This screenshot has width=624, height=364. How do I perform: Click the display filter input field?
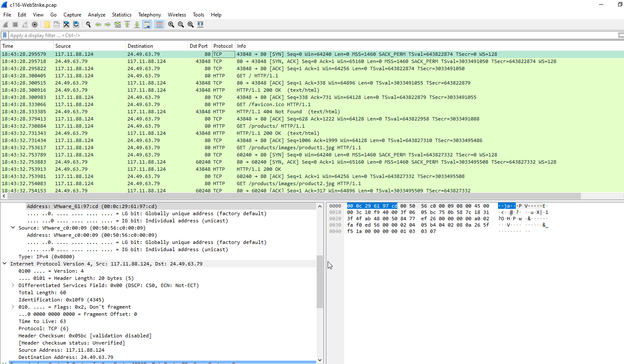pyautogui.click(x=296, y=36)
